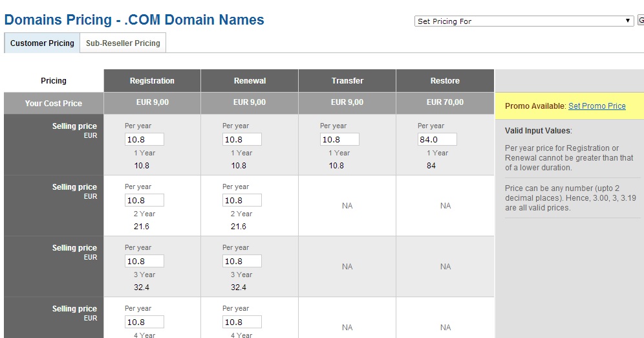Click the 4 Year Registration price input
644x338 pixels.
[x=144, y=322]
